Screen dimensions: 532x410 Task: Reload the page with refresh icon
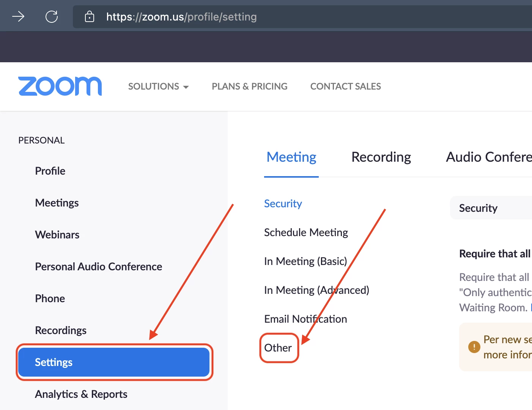pos(52,17)
